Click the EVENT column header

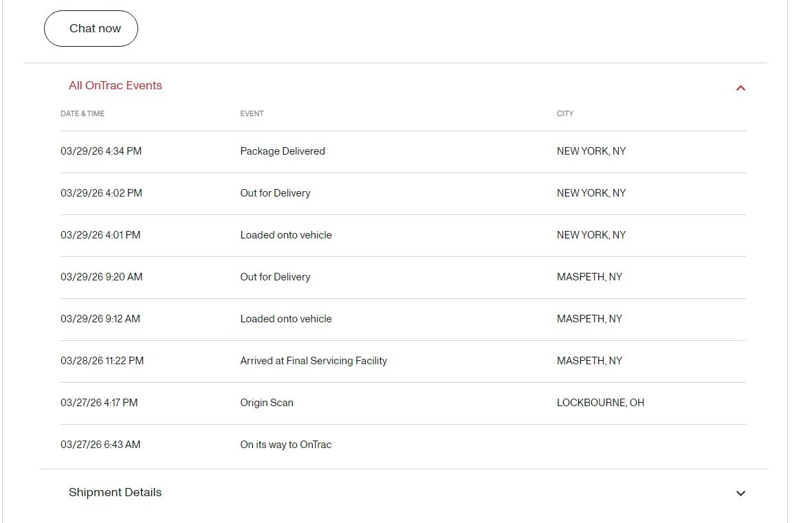pyautogui.click(x=252, y=113)
